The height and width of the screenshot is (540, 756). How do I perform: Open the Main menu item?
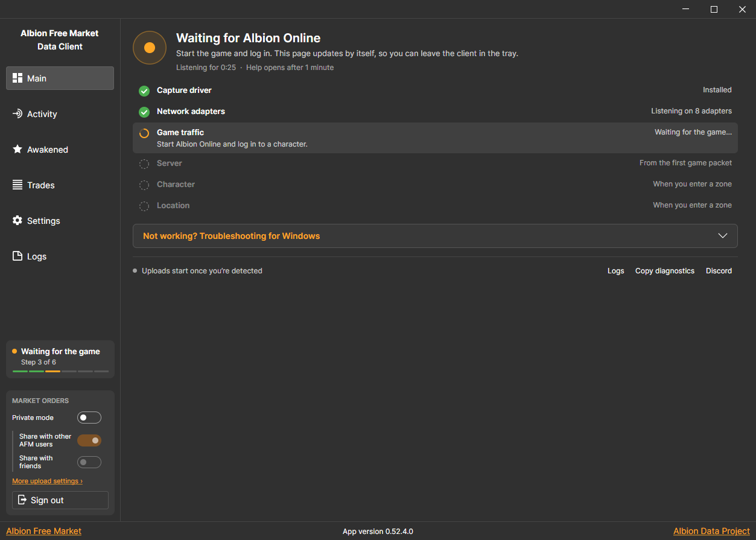point(60,78)
